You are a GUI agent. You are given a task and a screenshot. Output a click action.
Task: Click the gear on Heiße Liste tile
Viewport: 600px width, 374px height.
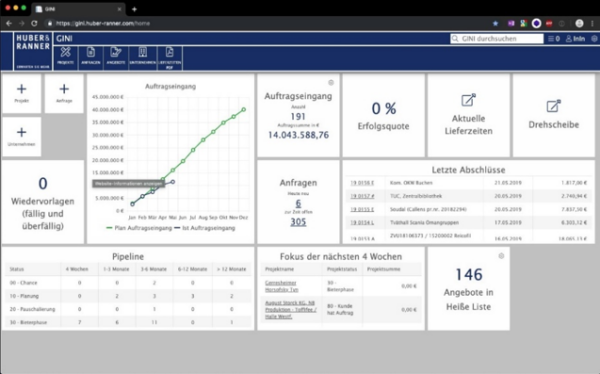point(501,256)
